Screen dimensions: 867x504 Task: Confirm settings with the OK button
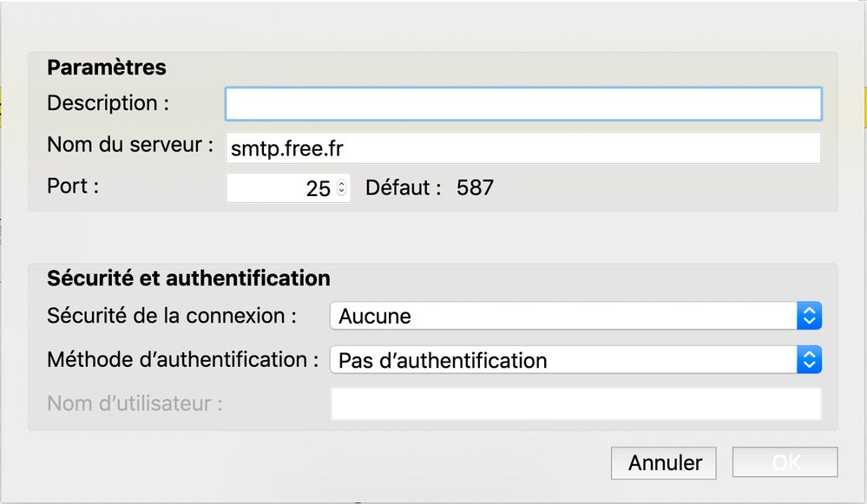click(785, 462)
